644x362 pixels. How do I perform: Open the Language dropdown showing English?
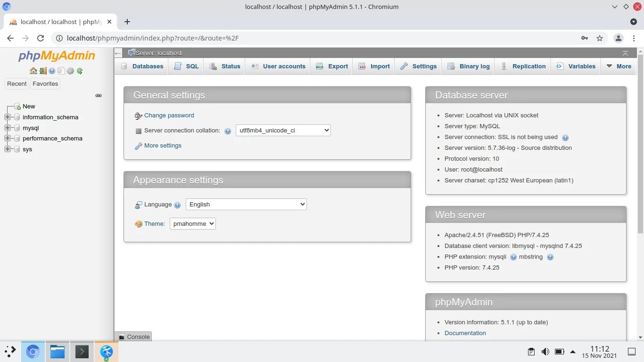pyautogui.click(x=246, y=205)
